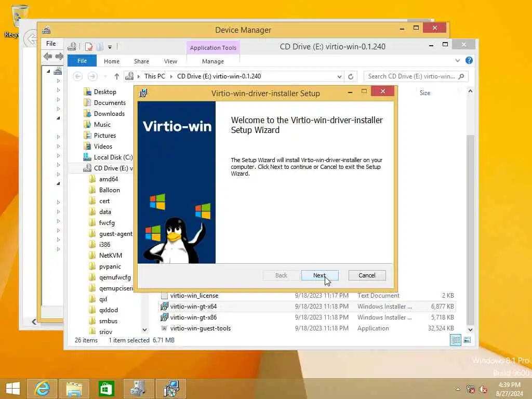
Task: Open the qxl folder in tree
Action: click(x=103, y=299)
